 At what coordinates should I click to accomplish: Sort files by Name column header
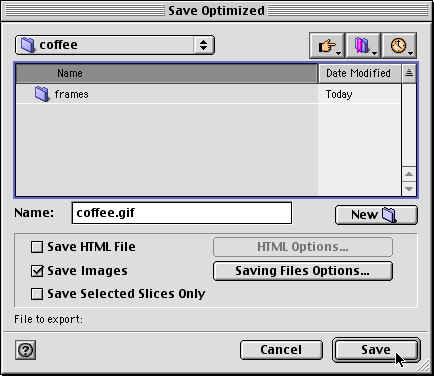(x=167, y=73)
